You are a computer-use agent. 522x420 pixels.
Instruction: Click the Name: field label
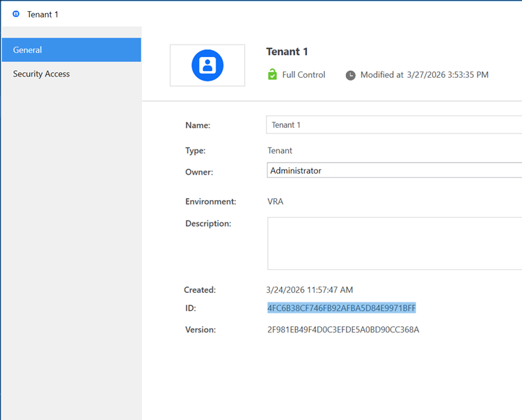pos(198,125)
